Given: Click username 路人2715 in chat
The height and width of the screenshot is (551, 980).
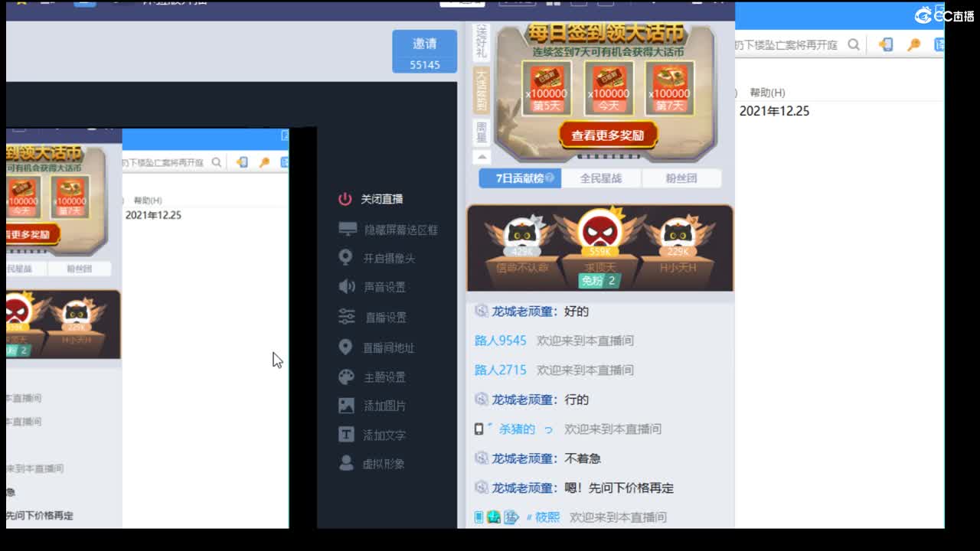Looking at the screenshot, I should (501, 370).
